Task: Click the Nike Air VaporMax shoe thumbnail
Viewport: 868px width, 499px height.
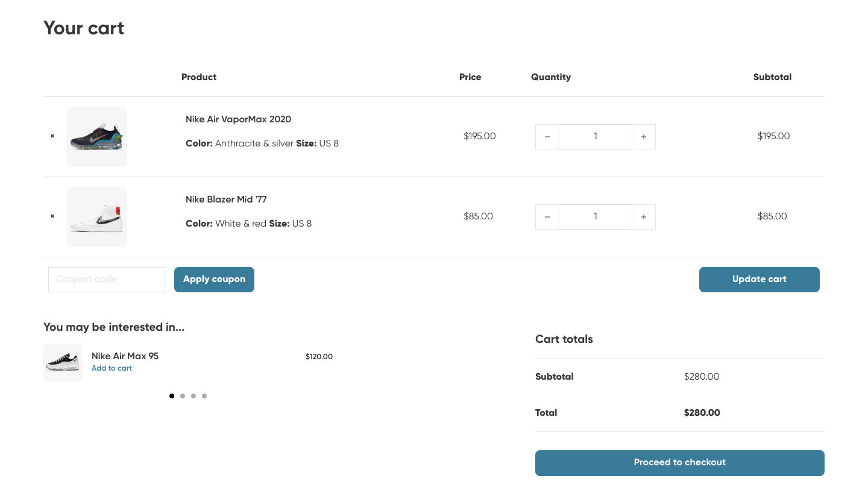Action: 96,137
